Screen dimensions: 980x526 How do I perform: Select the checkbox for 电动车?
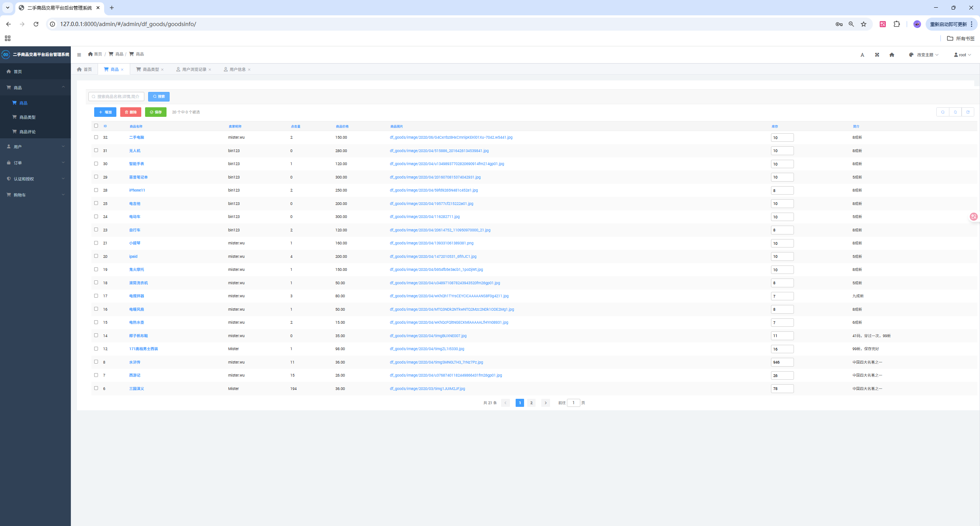(96, 216)
